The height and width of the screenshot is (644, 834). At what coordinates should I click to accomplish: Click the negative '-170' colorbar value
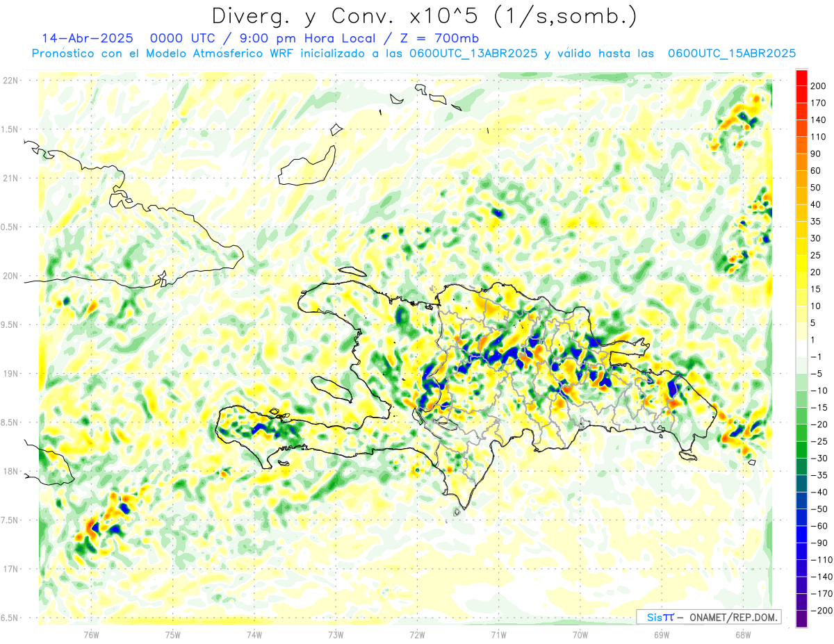pos(821,593)
